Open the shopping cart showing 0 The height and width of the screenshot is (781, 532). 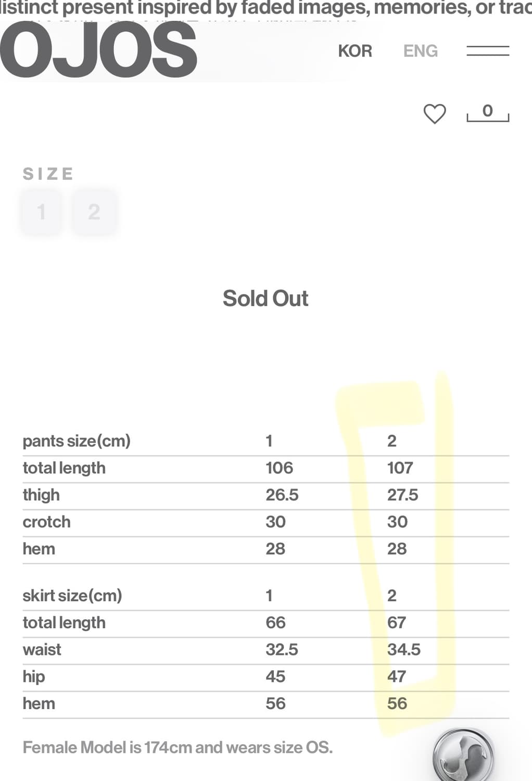pos(487,112)
